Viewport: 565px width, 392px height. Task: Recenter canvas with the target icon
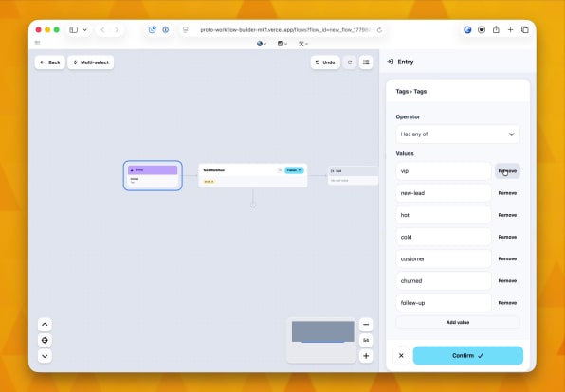pyautogui.click(x=45, y=340)
